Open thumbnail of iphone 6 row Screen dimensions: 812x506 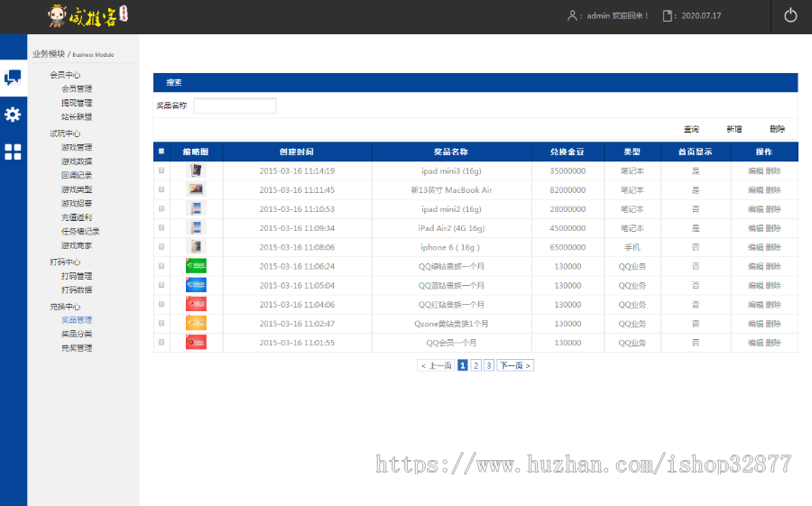(197, 247)
